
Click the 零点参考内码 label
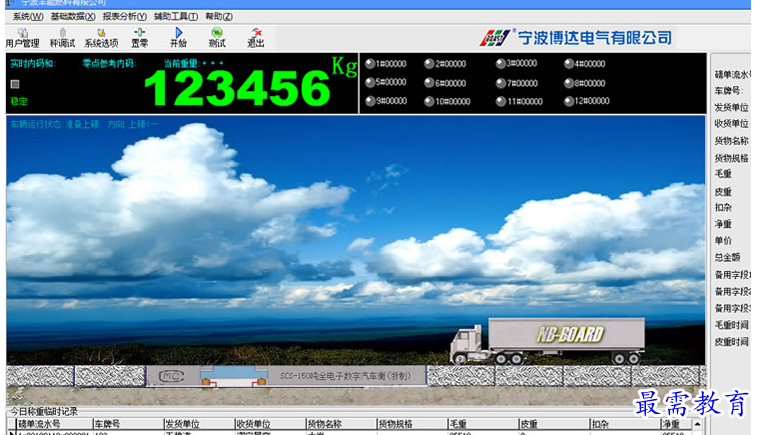coord(110,64)
